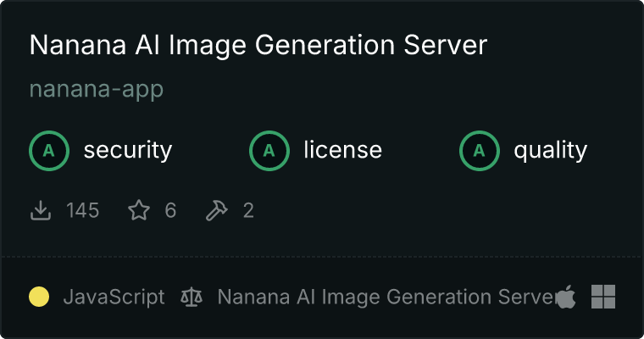Click the quality grade A badge
Screen dimensions: 644x339
point(480,151)
